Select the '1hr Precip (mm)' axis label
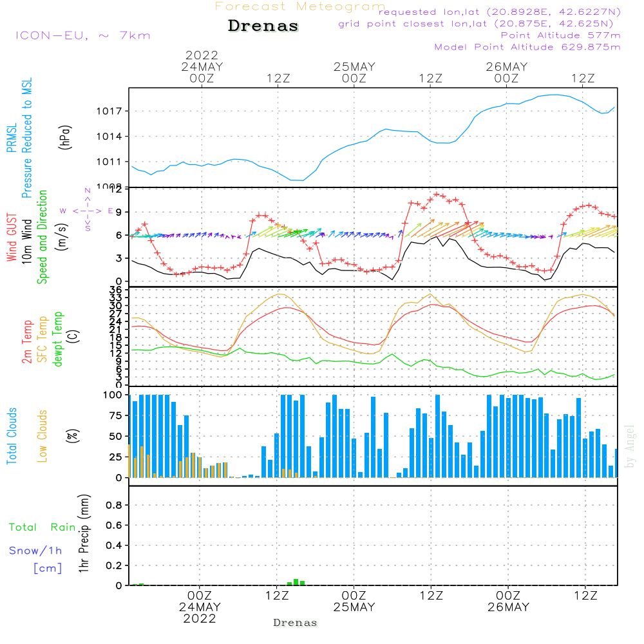This screenshot has height=644, width=644. tap(83, 533)
